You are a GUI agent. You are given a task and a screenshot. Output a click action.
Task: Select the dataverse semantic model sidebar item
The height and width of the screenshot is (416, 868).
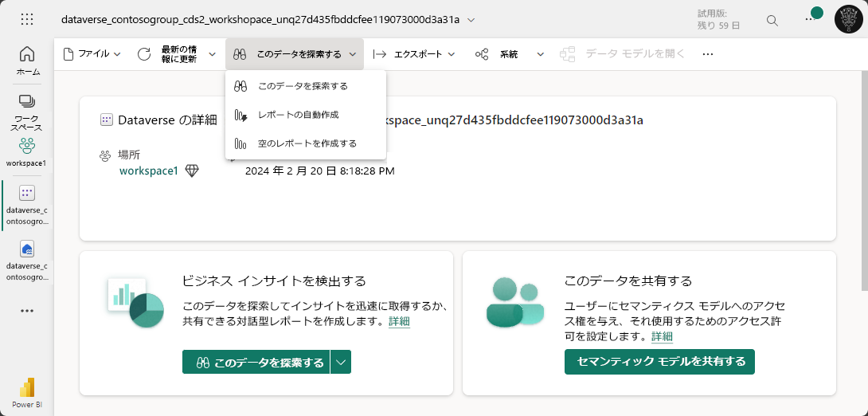pos(27,205)
